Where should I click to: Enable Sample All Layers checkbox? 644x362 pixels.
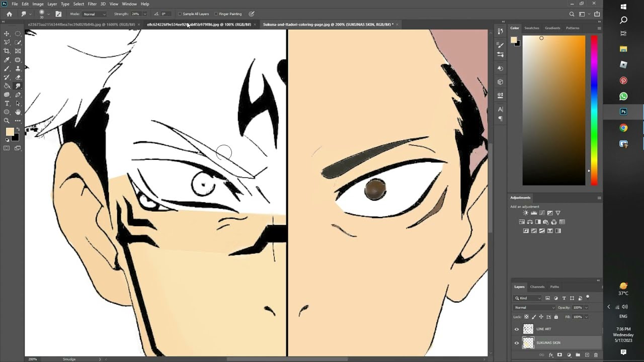coord(180,14)
